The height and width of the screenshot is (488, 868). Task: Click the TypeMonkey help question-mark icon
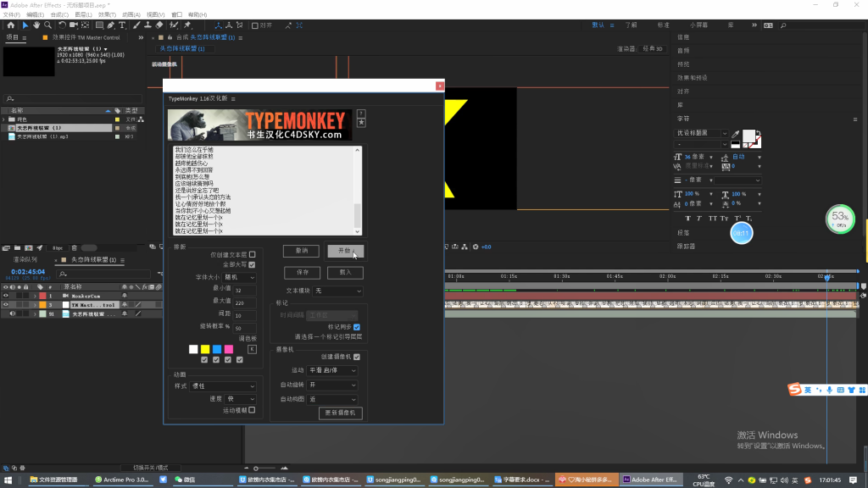point(361,114)
